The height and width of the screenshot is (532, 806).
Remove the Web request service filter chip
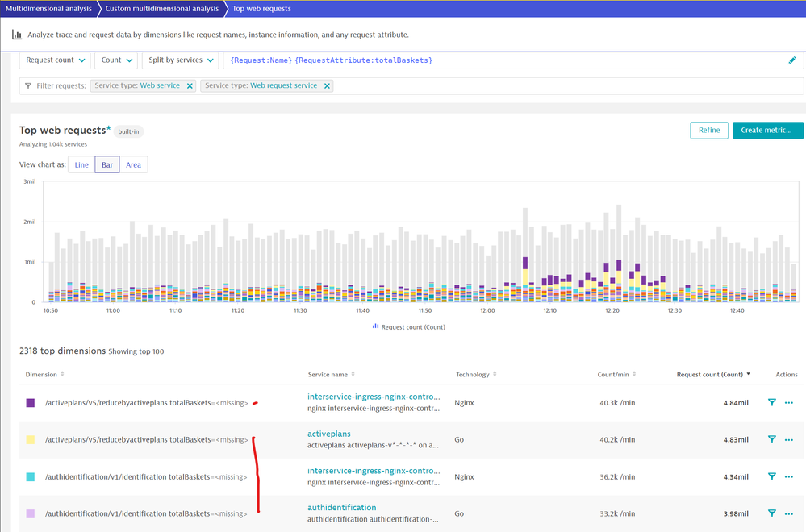coord(327,85)
